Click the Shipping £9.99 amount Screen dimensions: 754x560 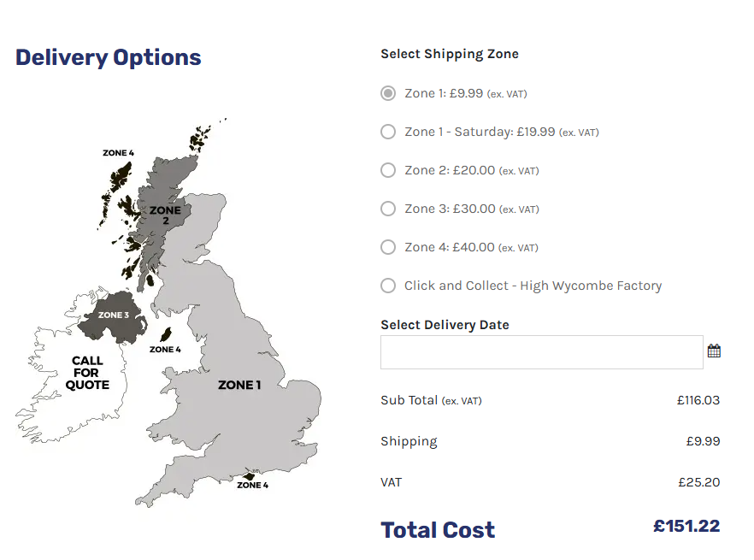(x=703, y=441)
